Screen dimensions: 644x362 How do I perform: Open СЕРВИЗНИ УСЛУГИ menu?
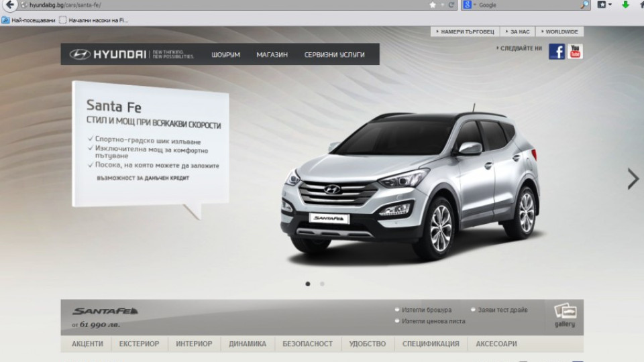[334, 54]
